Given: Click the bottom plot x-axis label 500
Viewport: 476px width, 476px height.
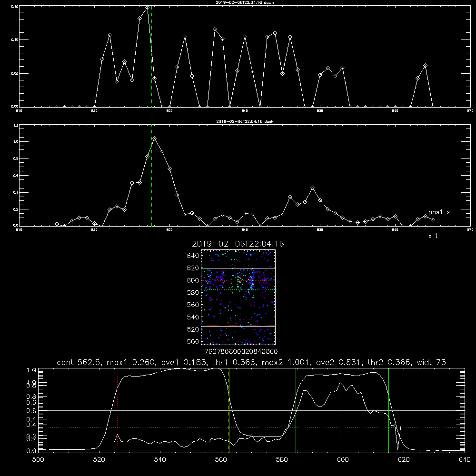Looking at the screenshot, I should coord(38,460).
